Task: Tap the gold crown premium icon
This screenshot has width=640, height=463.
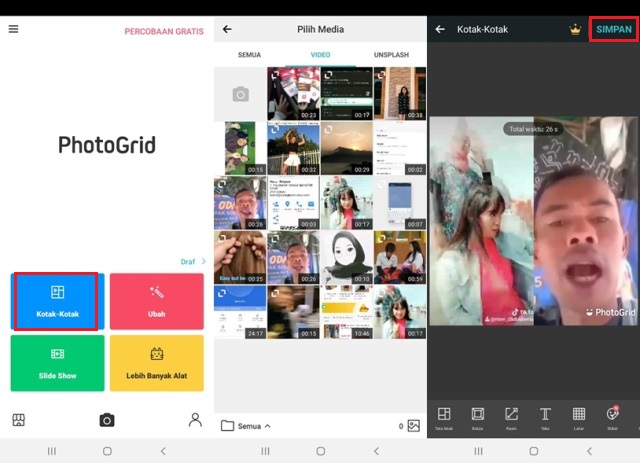Action: tap(575, 29)
